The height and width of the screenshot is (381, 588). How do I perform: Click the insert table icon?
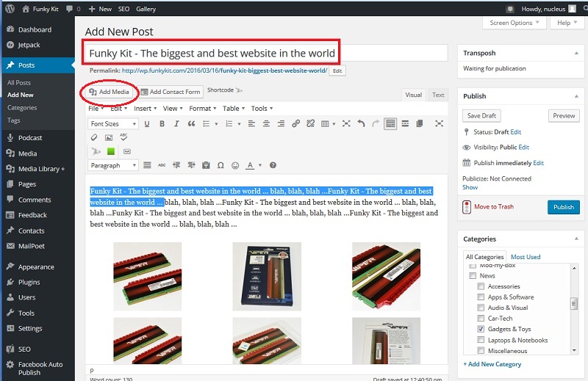(x=325, y=123)
